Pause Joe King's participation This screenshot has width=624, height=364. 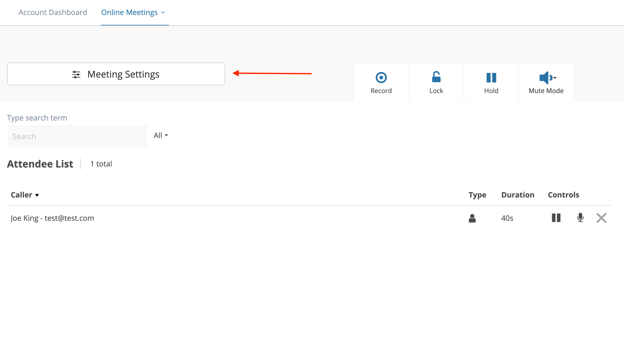tap(556, 218)
